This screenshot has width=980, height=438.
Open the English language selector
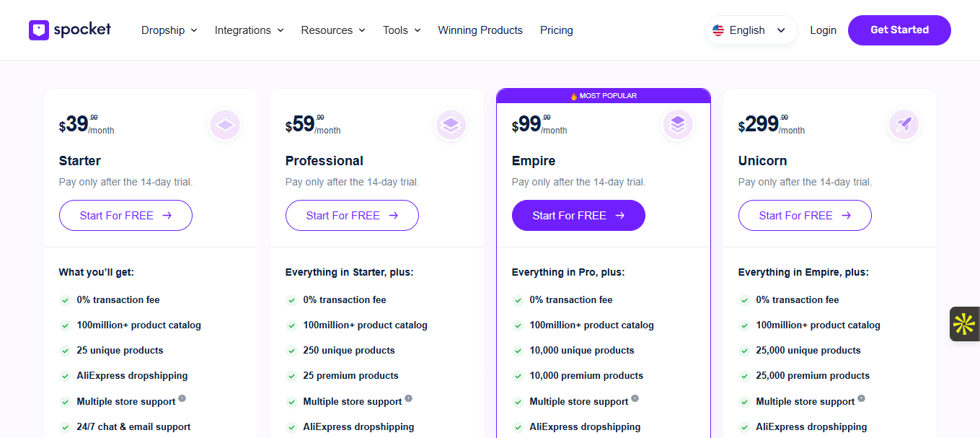coord(751,30)
